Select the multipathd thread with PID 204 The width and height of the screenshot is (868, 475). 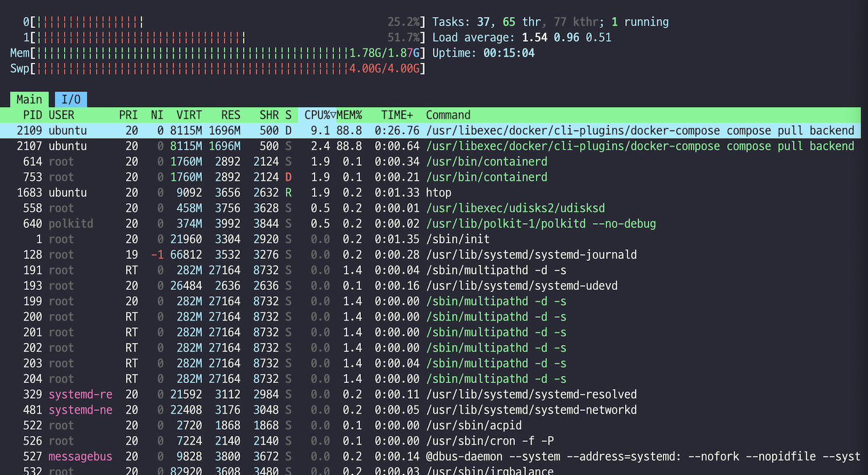431,379
